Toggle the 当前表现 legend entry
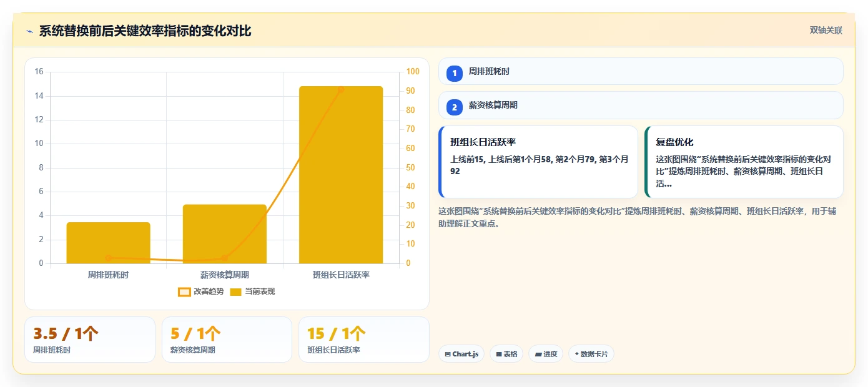The width and height of the screenshot is (868, 387). (252, 291)
